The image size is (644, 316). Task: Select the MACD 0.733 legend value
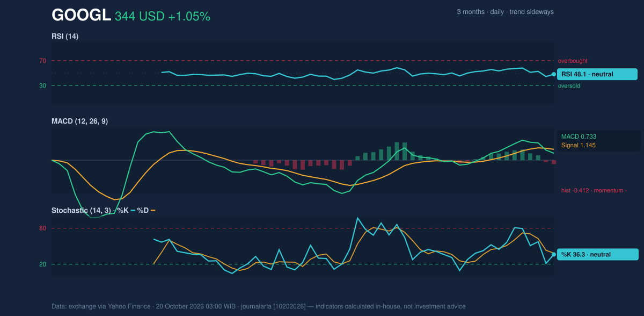click(x=579, y=137)
